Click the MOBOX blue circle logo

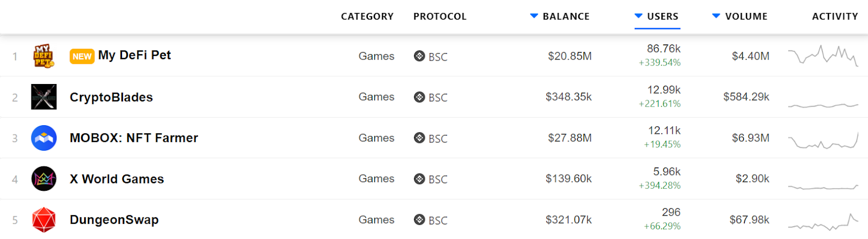(44, 138)
